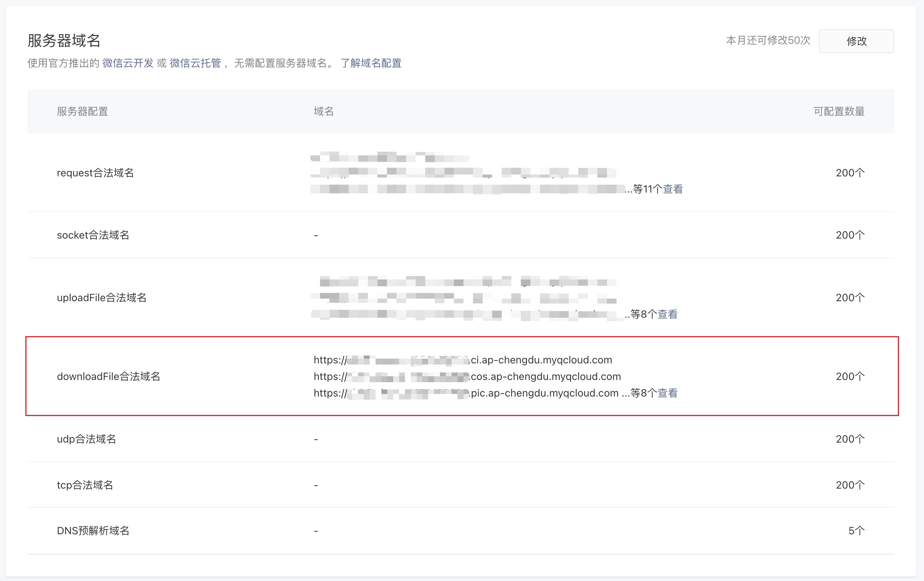The width and height of the screenshot is (924, 581).
Task: Click the uploadFile合法域名 row label
Action: pos(102,297)
